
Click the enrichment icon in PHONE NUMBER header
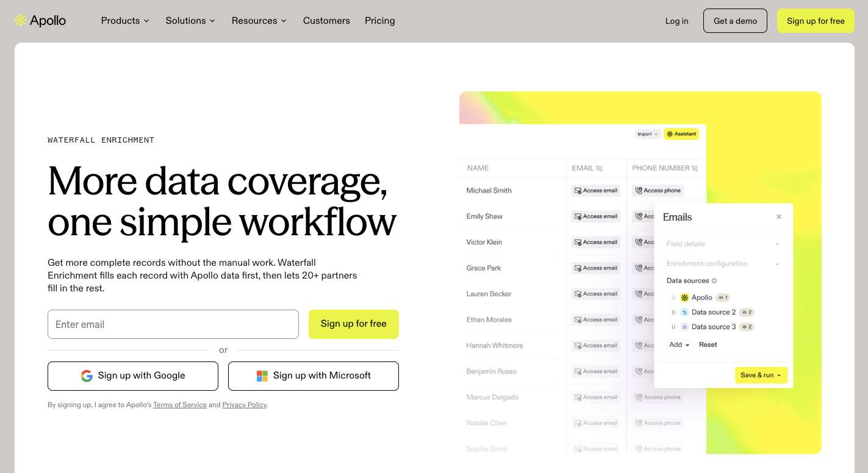695,168
